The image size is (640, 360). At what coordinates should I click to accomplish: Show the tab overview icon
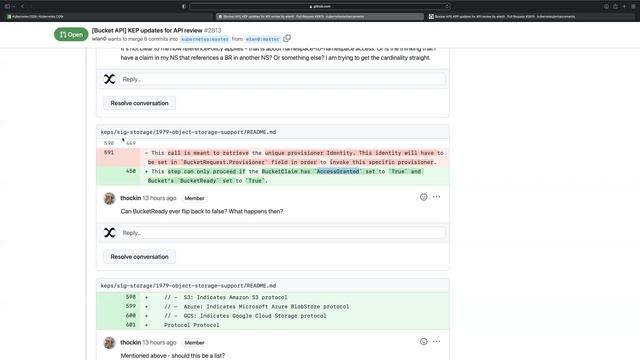(x=633, y=6)
